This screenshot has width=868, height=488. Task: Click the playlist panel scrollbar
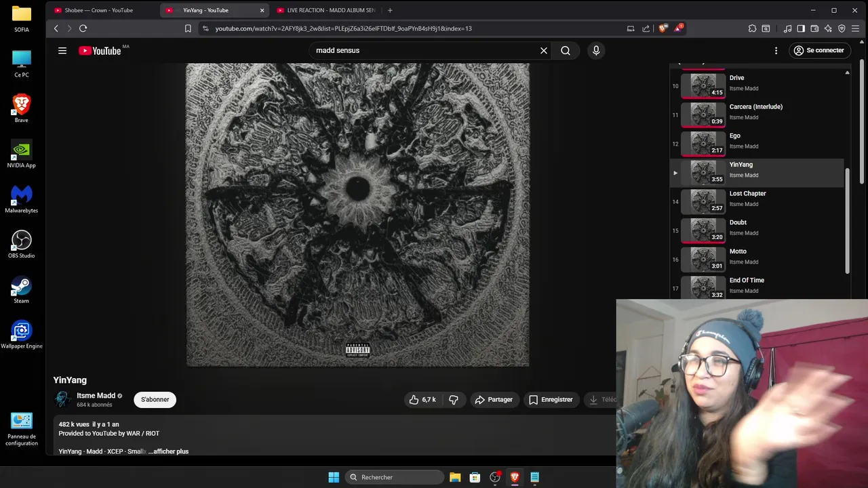pyautogui.click(x=847, y=220)
